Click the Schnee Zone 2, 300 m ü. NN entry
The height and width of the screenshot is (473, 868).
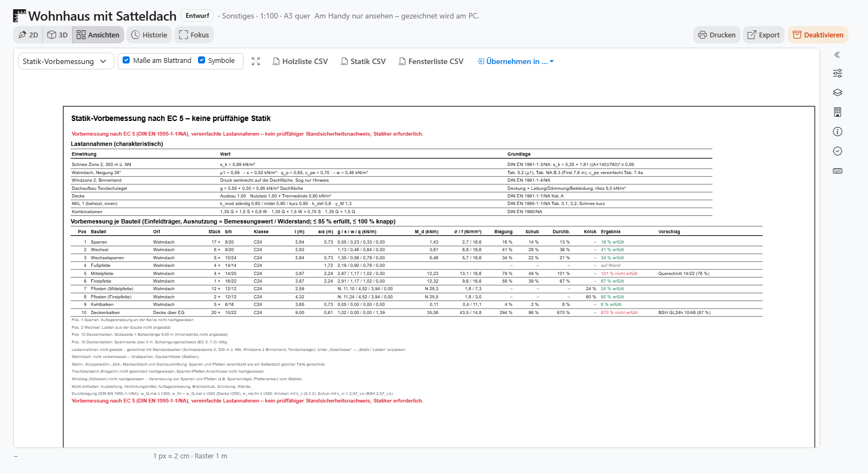pyautogui.click(x=101, y=164)
